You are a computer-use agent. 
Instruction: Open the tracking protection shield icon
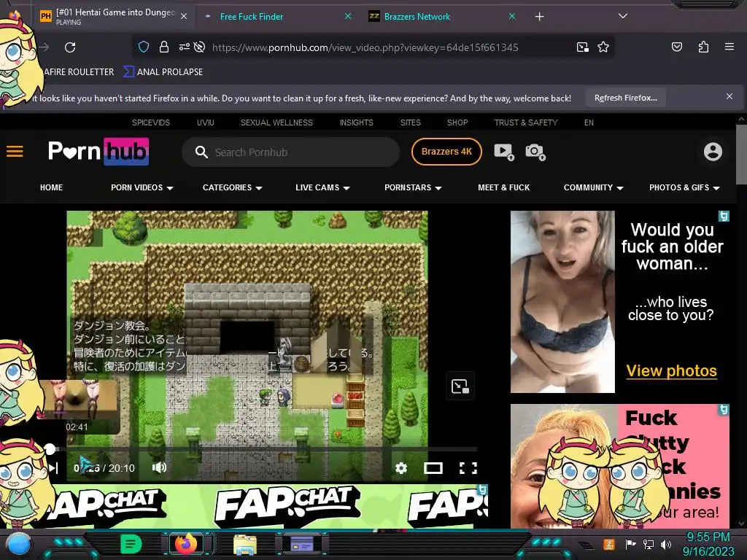pyautogui.click(x=144, y=47)
